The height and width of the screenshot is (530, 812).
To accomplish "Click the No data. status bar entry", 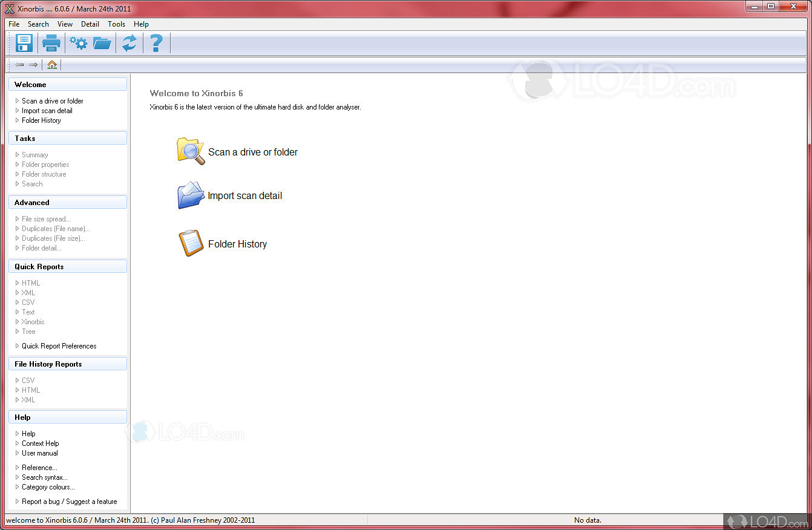I will [x=588, y=520].
